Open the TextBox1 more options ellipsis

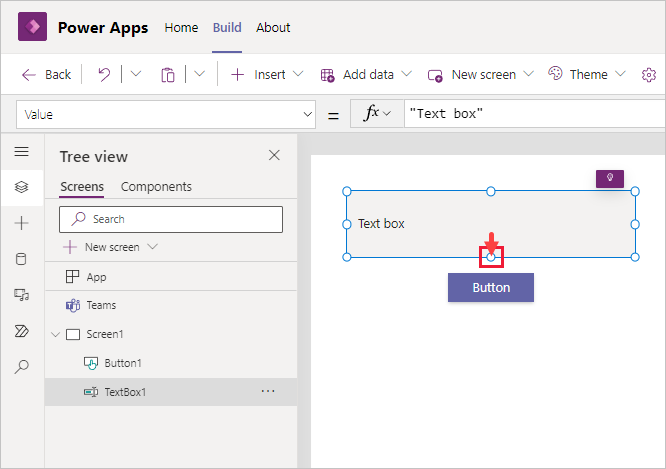[x=268, y=391]
